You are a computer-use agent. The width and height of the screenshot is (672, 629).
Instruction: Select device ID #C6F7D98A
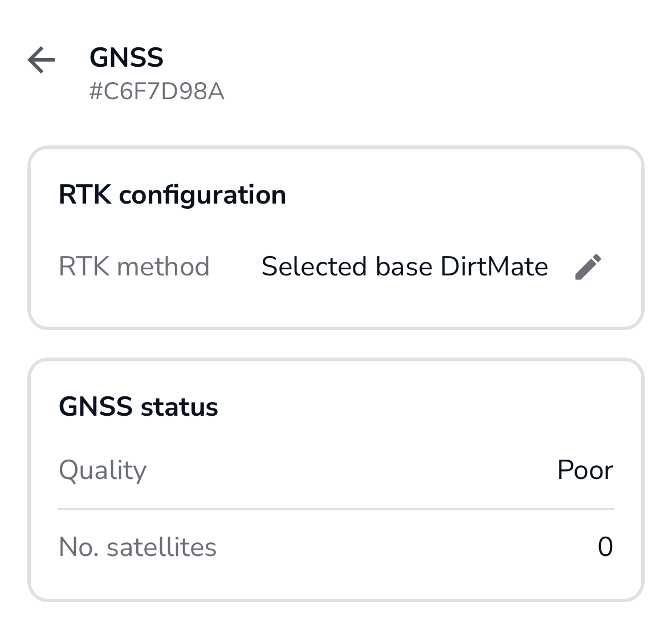[x=156, y=91]
